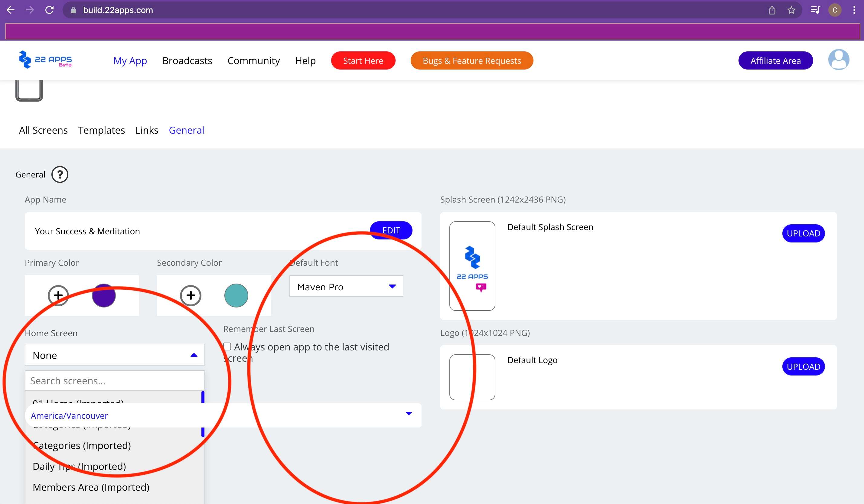Upload a new Default Splash Screen

point(803,233)
